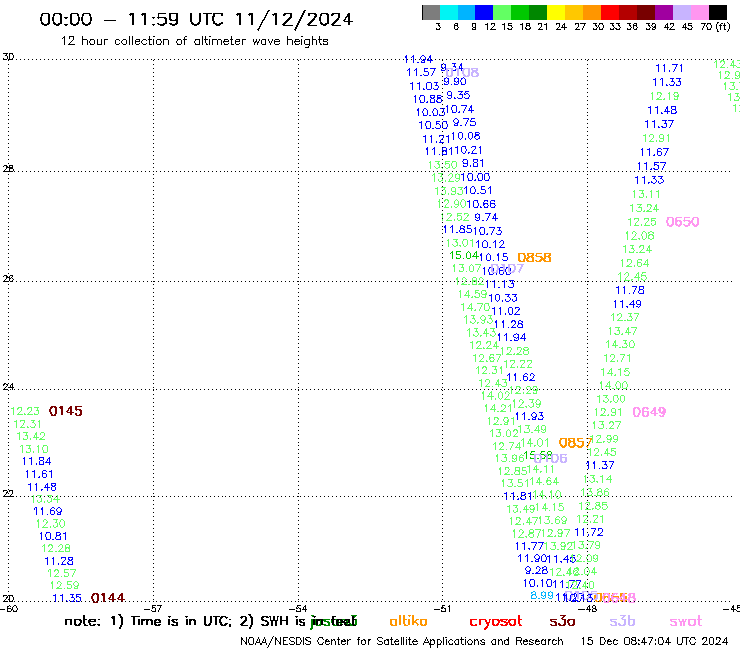Image resolution: width=740 pixels, height=650 pixels.
Task: Click the wave height value 13.42
Action: (31, 436)
